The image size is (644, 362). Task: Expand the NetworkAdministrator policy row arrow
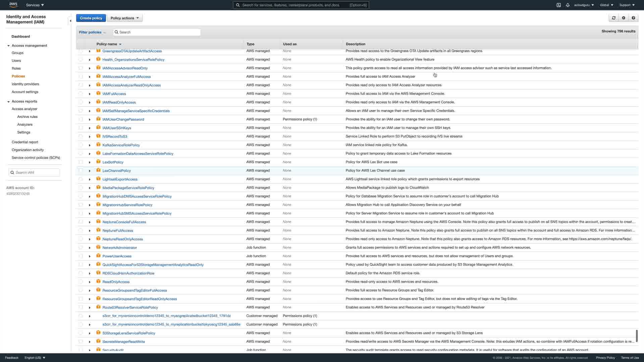click(x=90, y=248)
